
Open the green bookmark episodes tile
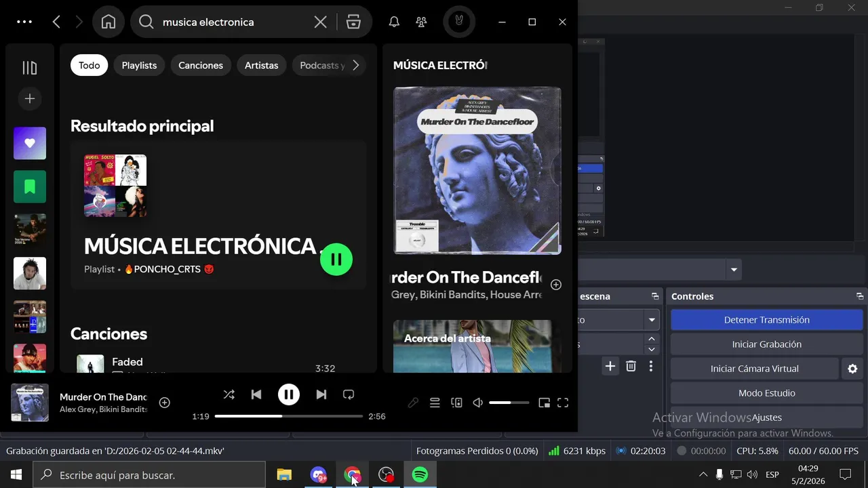click(x=30, y=186)
